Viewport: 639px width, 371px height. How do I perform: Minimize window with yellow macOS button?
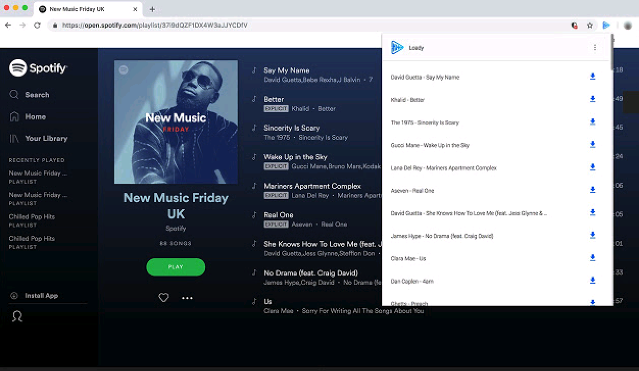[15, 8]
